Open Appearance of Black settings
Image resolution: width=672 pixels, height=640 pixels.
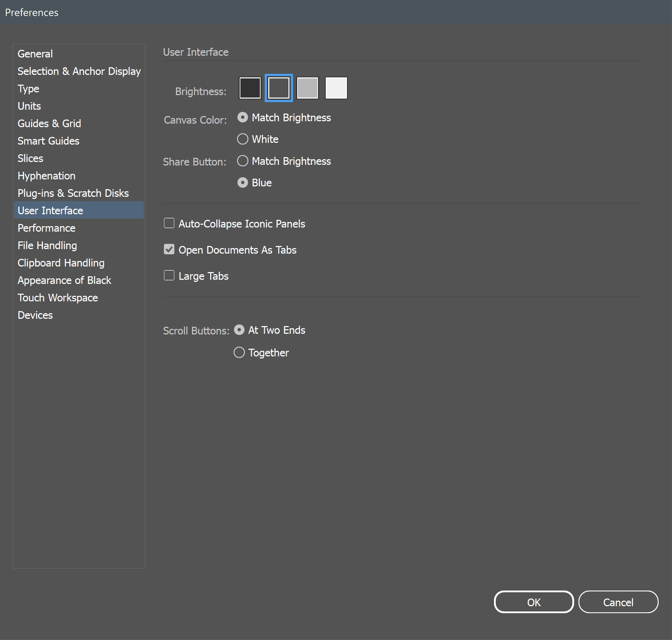coord(64,280)
